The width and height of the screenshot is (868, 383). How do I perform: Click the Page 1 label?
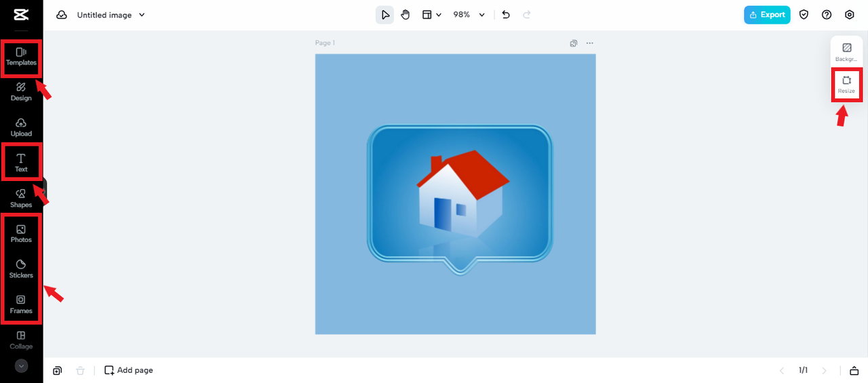(325, 43)
